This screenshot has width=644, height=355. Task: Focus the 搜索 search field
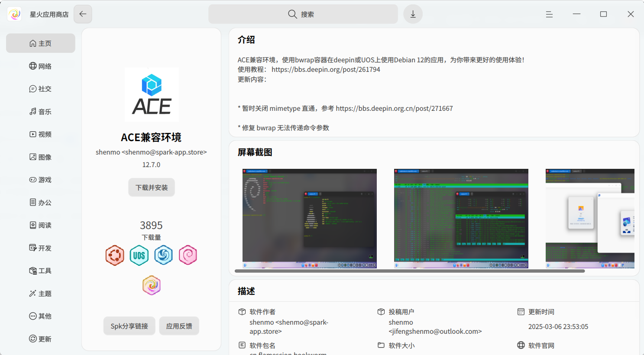coord(303,14)
